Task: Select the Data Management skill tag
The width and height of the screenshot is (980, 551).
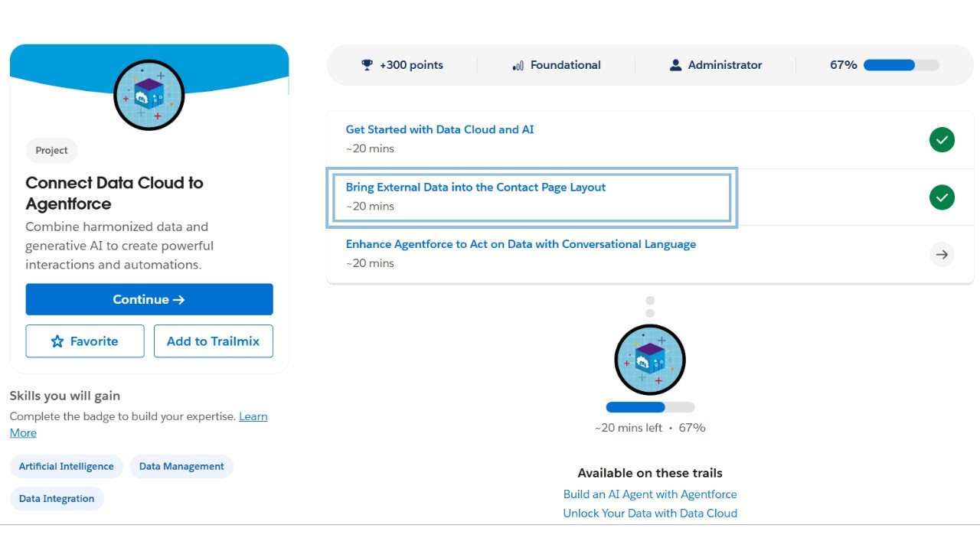Action: click(x=181, y=466)
